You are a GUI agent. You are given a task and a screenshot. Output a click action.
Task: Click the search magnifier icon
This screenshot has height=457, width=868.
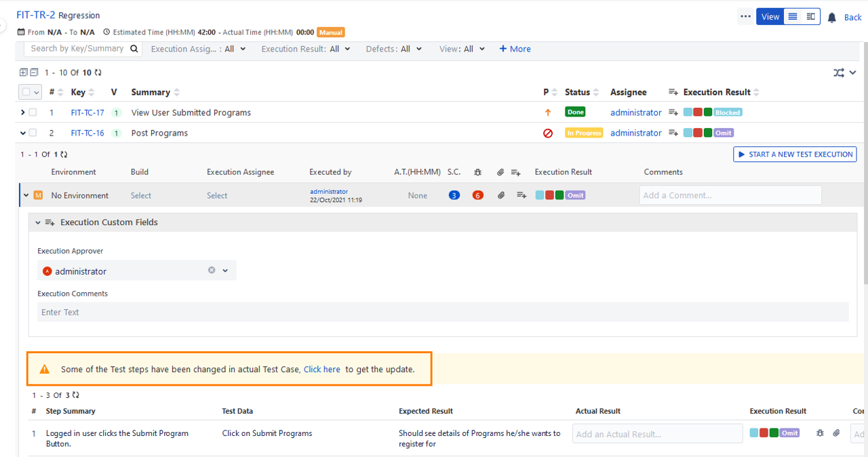134,49
